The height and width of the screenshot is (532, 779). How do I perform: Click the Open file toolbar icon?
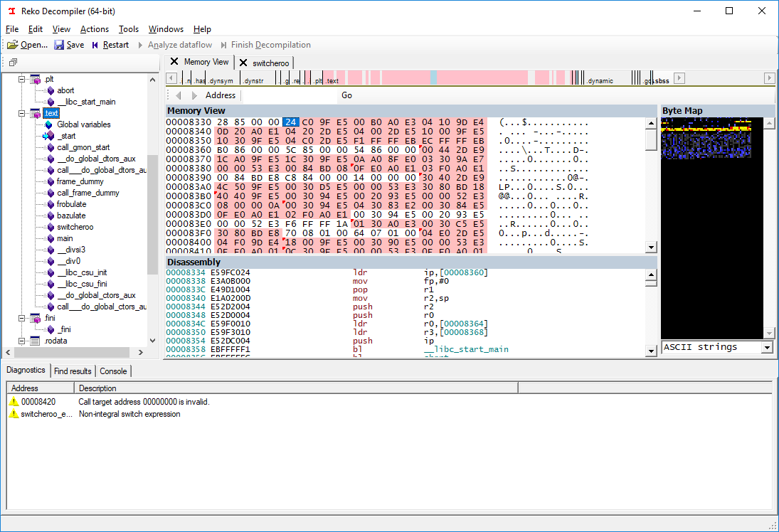(x=12, y=45)
